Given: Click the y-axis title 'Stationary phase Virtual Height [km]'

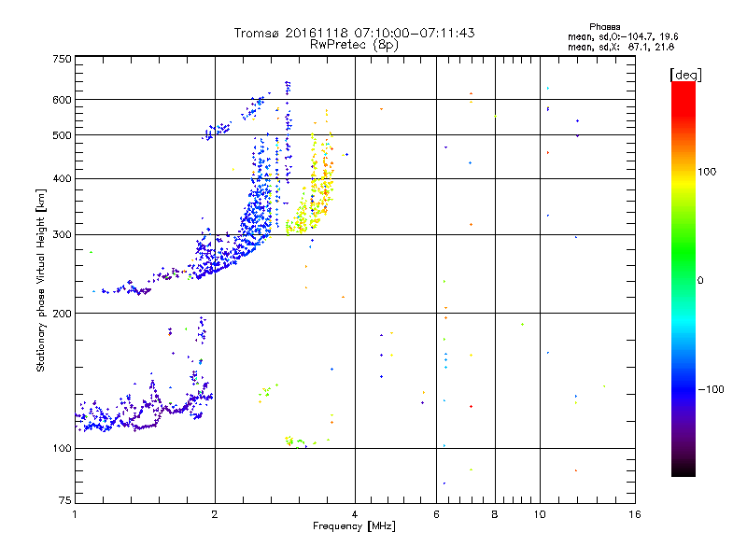Looking at the screenshot, I should (41, 280).
